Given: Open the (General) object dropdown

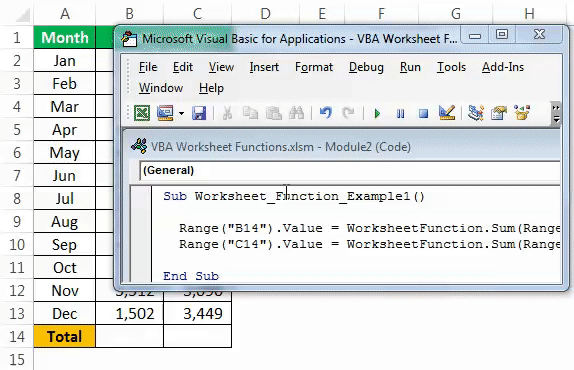Looking at the screenshot, I should click(x=350, y=171).
